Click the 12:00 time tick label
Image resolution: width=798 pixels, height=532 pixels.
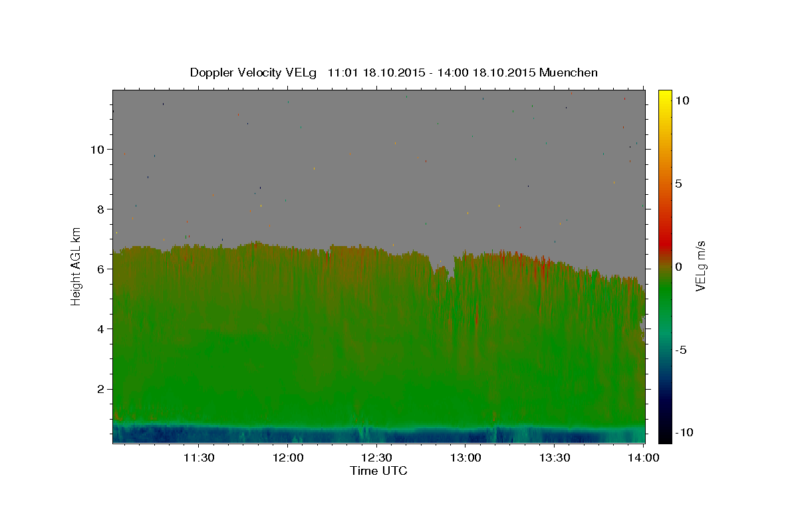pos(287,458)
